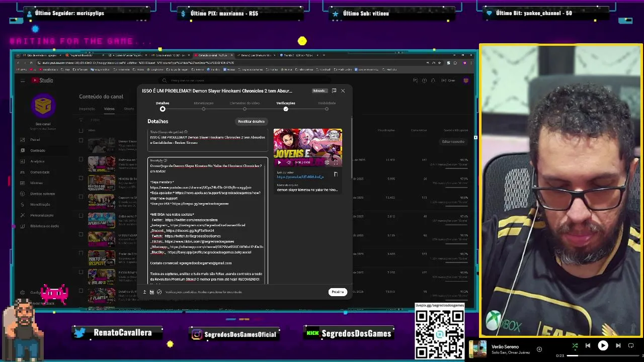The height and width of the screenshot is (362, 644).
Task: Click the Verão Sereno album art
Action: point(478,349)
